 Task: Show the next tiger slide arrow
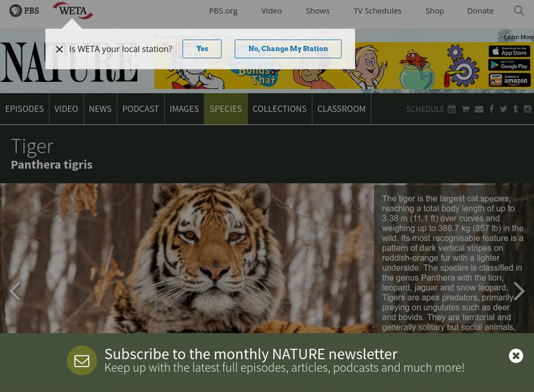tap(519, 291)
